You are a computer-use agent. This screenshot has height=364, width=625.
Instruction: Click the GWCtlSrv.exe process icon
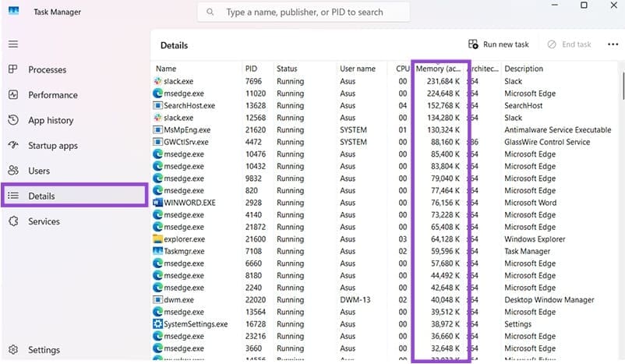coord(158,142)
